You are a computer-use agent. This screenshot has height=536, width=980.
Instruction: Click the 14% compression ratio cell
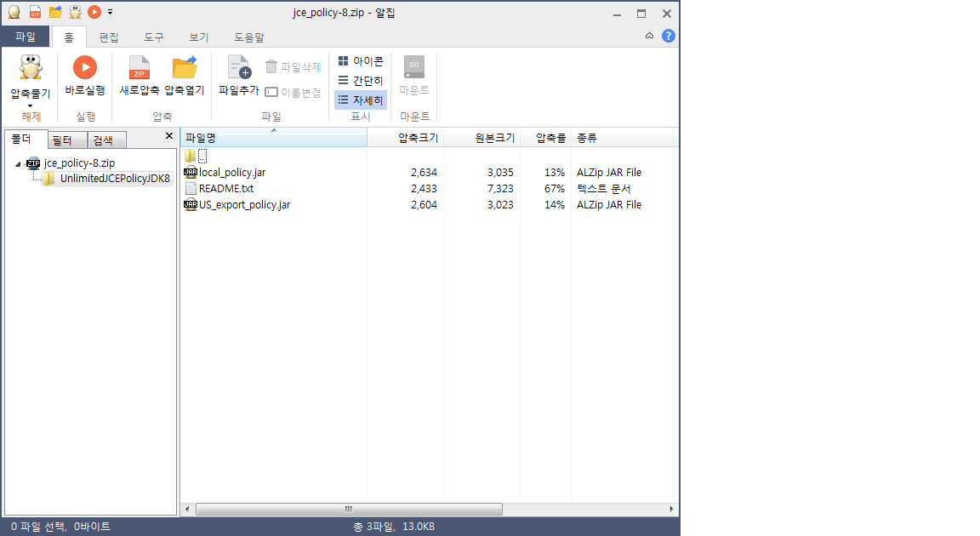click(x=555, y=205)
